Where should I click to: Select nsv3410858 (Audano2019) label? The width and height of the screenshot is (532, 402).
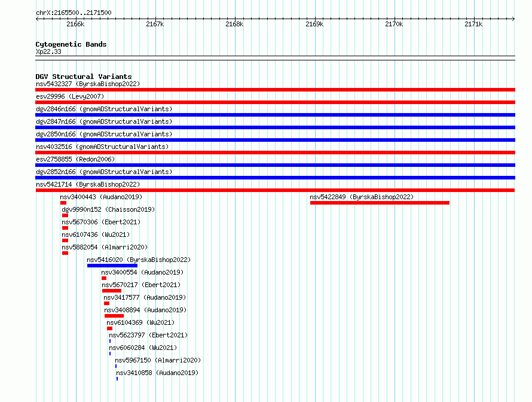pyautogui.click(x=157, y=373)
